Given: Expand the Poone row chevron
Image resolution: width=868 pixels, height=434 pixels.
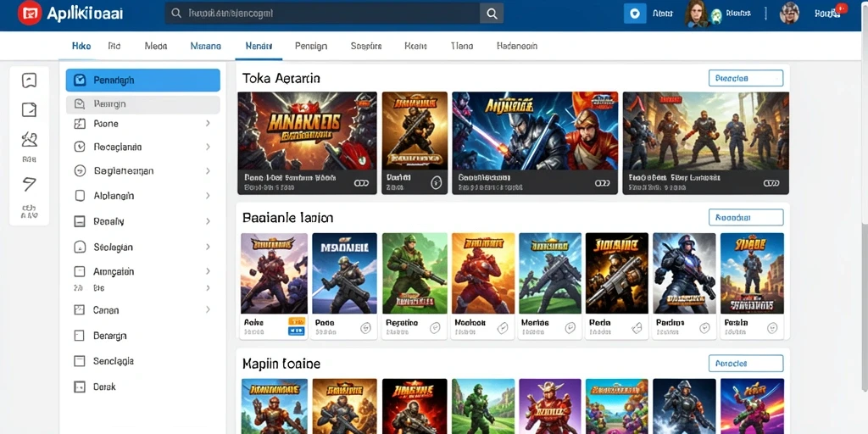Looking at the screenshot, I should [x=208, y=124].
